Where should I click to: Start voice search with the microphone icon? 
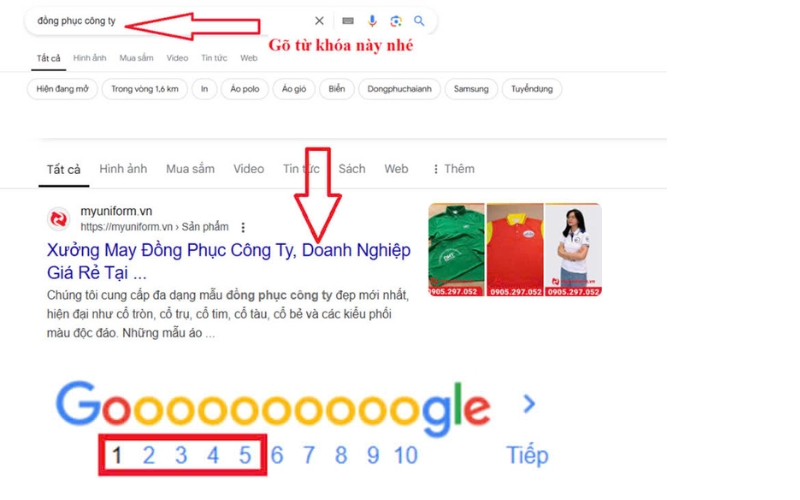(x=372, y=21)
